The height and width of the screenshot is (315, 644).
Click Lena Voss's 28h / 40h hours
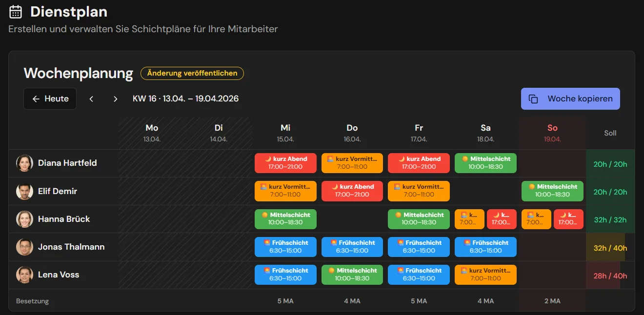610,276
